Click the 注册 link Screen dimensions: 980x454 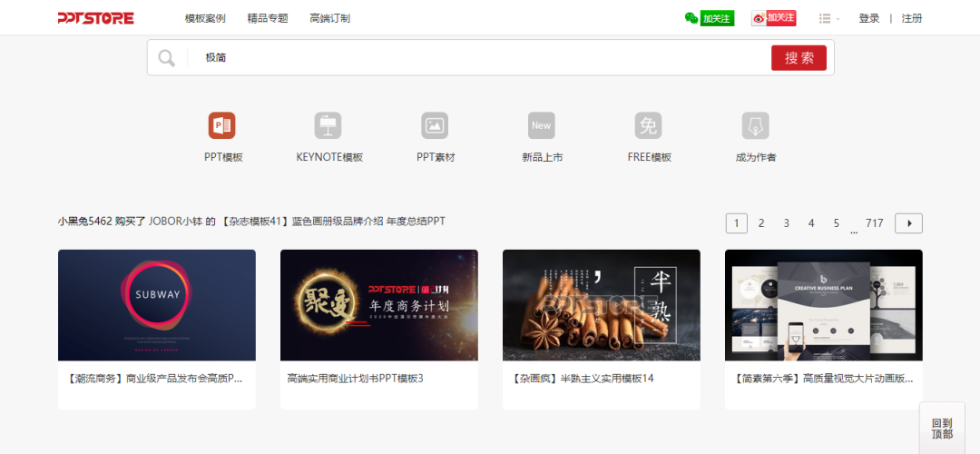911,18
